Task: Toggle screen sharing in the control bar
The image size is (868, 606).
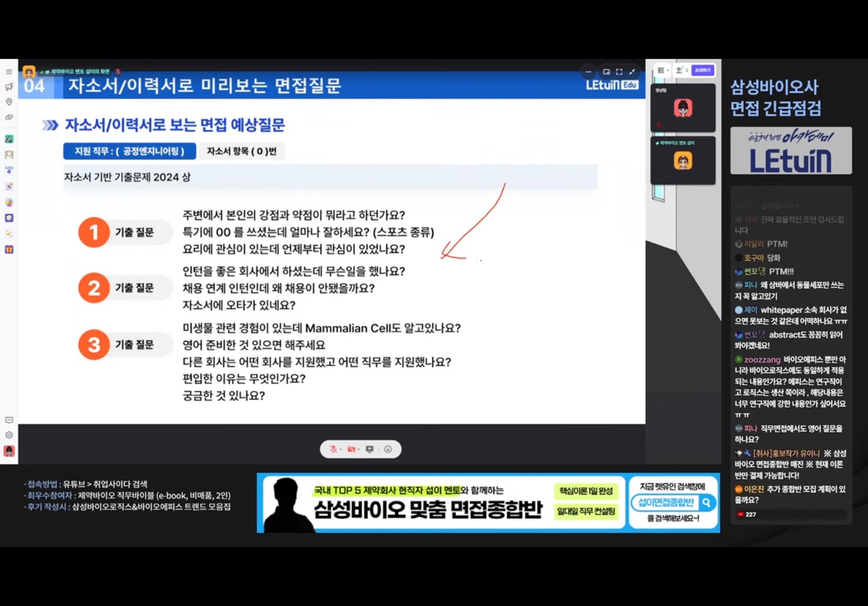Action: click(x=370, y=449)
